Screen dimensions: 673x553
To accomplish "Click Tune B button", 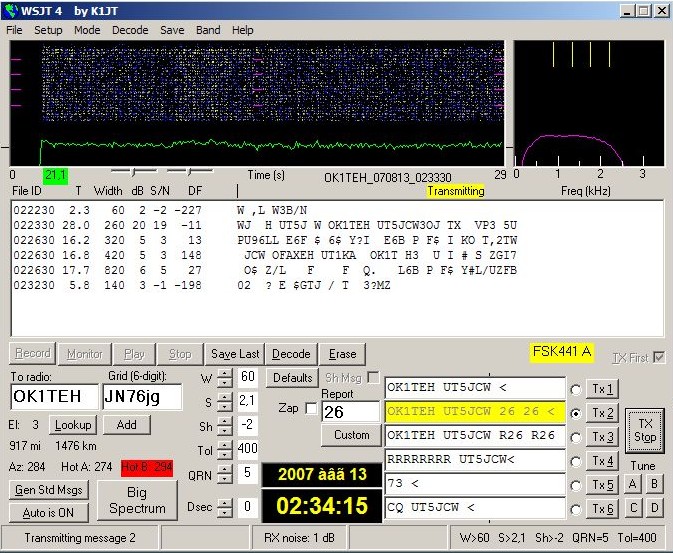I will (x=655, y=484).
